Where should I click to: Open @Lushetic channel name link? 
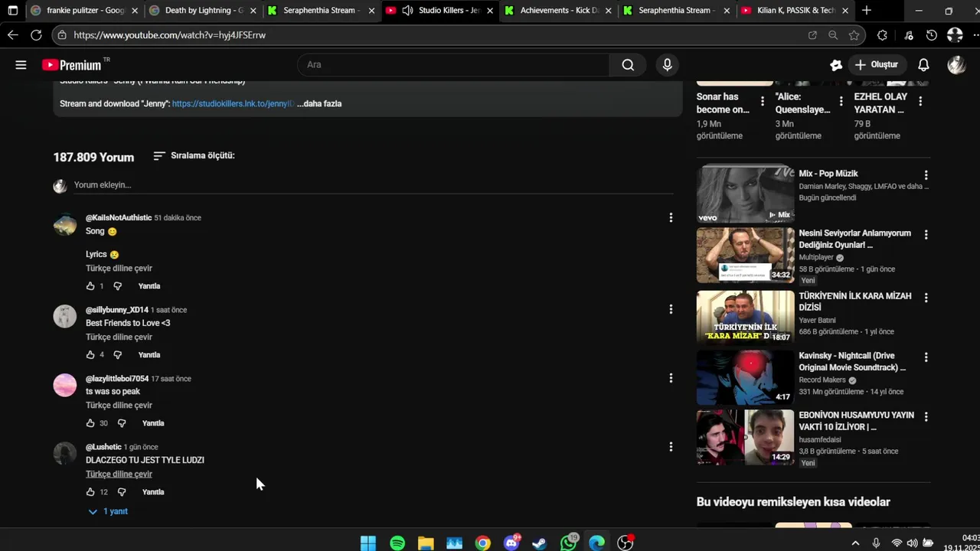point(103,447)
